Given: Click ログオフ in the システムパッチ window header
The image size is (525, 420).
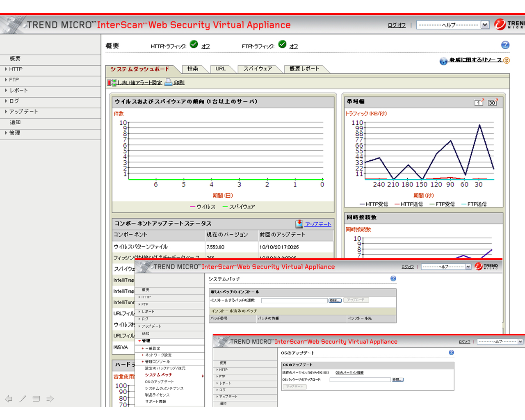Looking at the screenshot, I should tap(407, 267).
